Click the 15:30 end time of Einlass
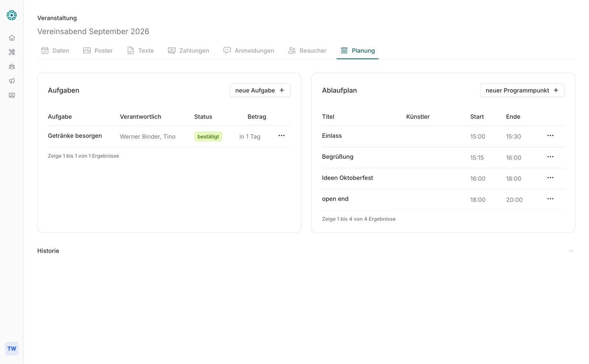Viewport: 589px width, 364px height. click(514, 137)
